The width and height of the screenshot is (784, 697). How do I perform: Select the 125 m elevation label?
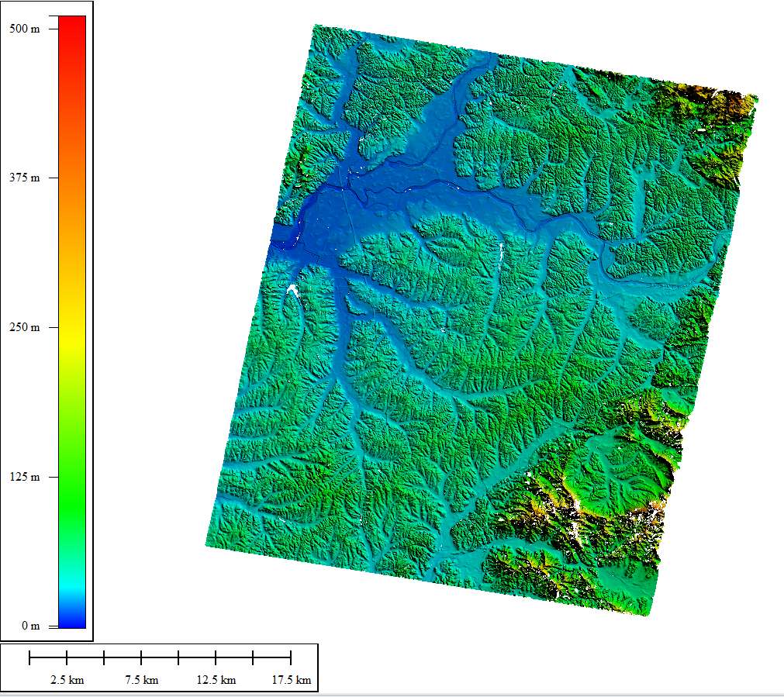[24, 477]
